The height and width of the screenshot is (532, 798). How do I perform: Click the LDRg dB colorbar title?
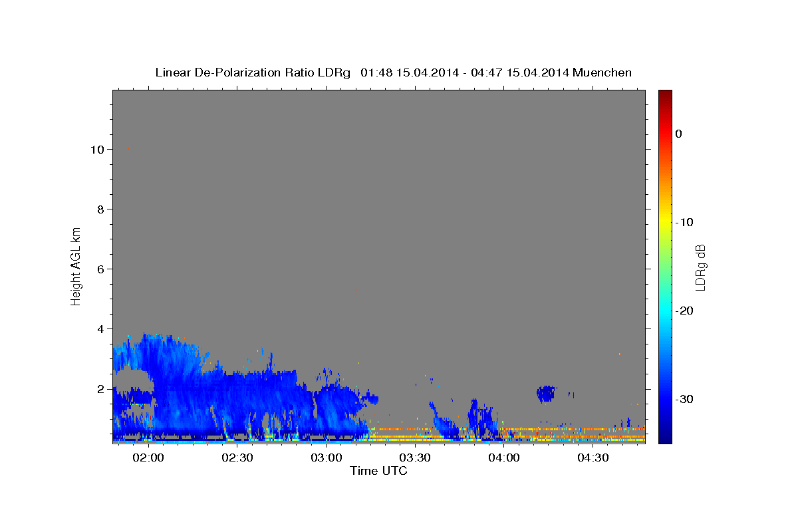[700, 267]
